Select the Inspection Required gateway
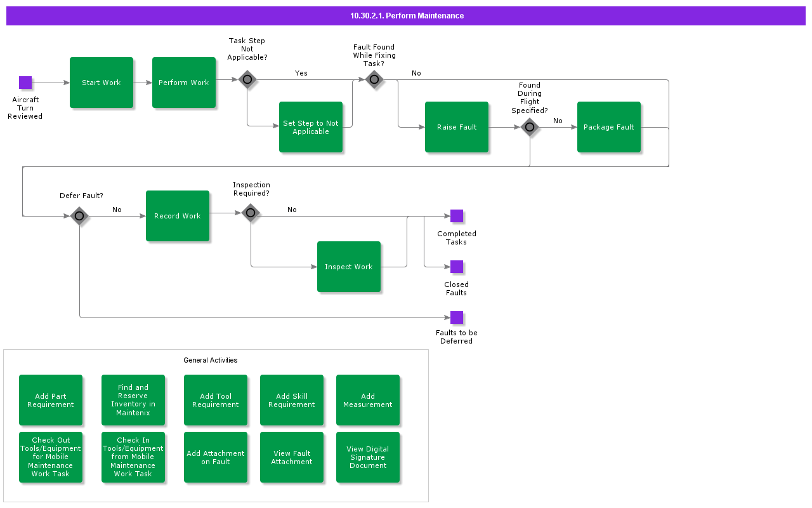 (x=251, y=213)
